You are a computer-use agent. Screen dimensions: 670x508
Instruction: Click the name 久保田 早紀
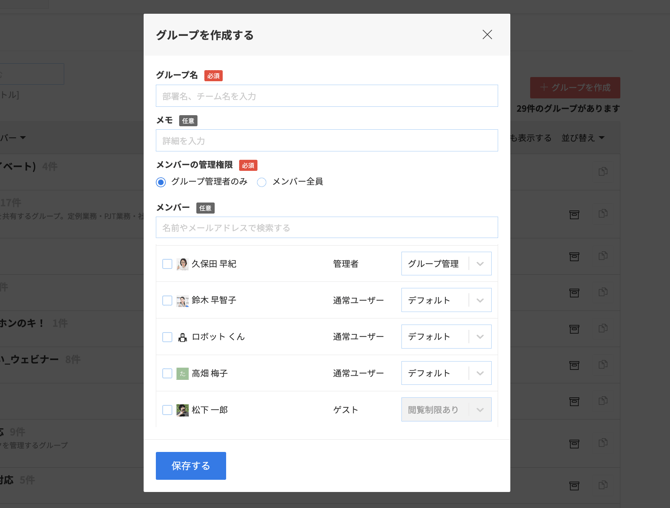point(214,264)
